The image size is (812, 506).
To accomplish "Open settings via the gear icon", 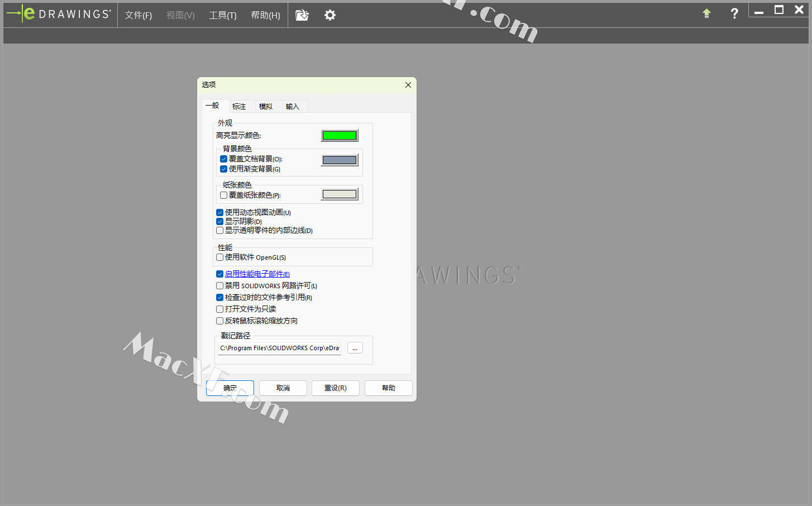I will point(330,15).
